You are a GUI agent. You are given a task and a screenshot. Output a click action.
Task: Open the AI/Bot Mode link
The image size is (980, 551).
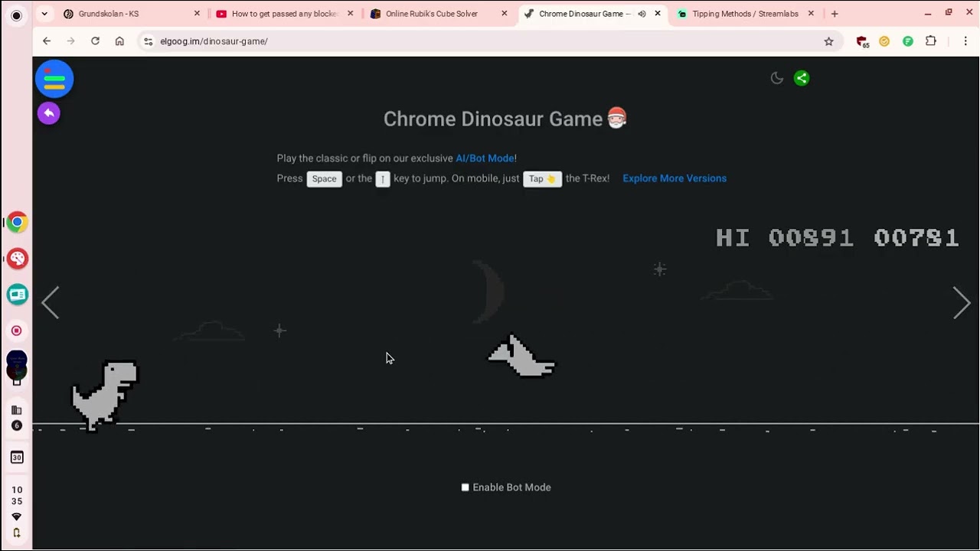coord(485,158)
